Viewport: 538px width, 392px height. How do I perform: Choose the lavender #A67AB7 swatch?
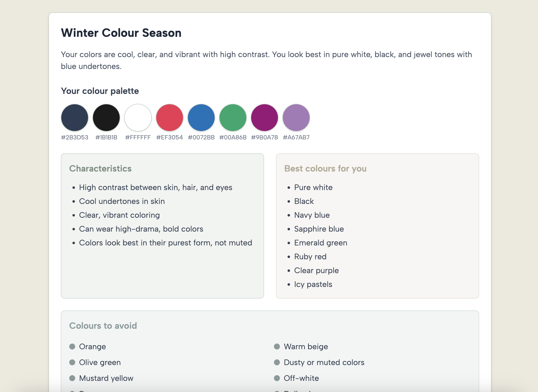pyautogui.click(x=296, y=118)
